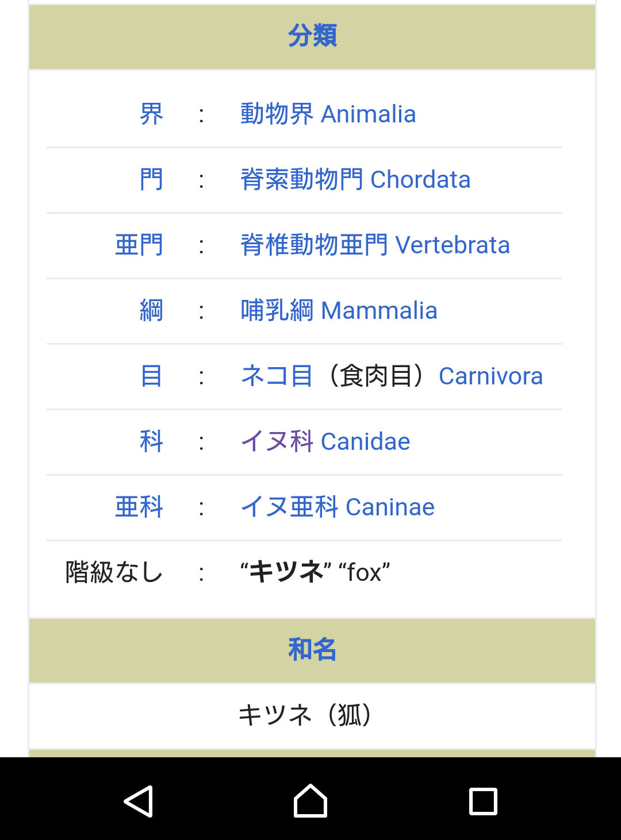Open the Carnivora link
The height and width of the screenshot is (840, 621).
point(490,376)
